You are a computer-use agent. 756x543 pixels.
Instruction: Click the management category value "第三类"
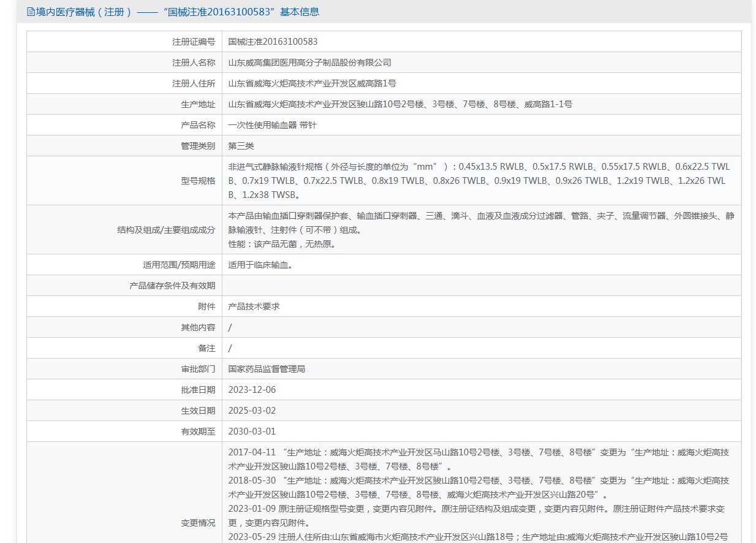[241, 146]
